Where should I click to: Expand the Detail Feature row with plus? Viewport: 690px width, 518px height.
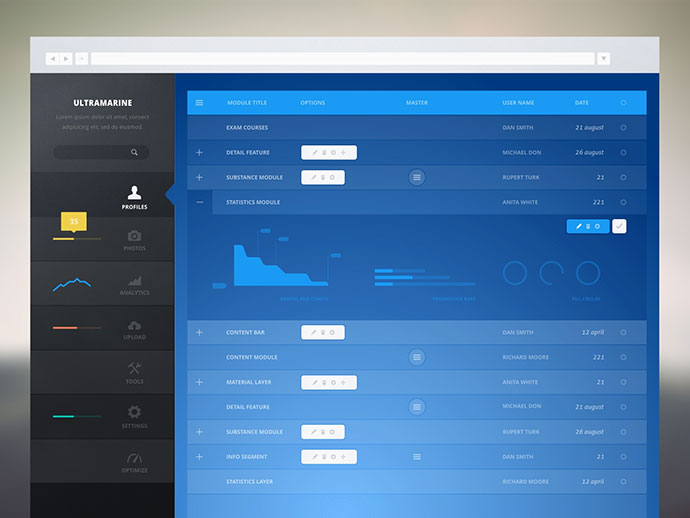[199, 152]
